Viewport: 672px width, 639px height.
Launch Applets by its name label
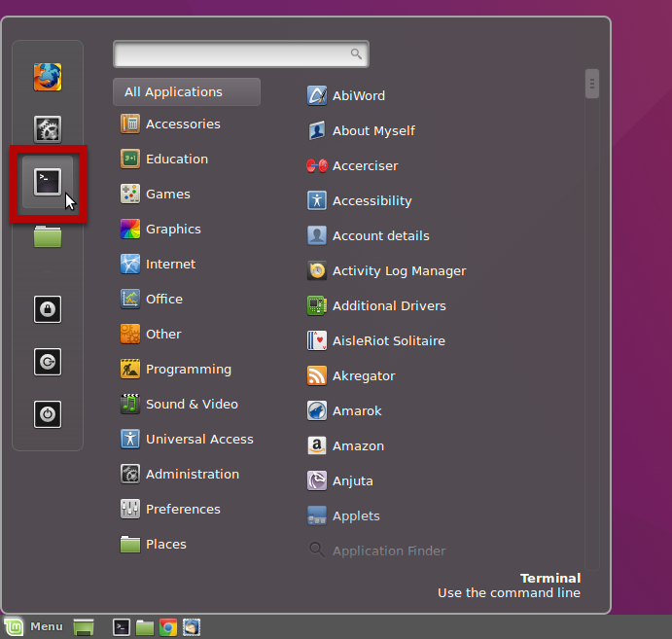coord(356,516)
